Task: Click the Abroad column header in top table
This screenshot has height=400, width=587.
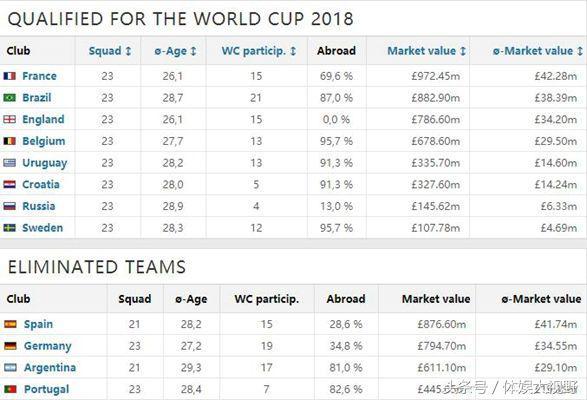Action: coord(336,51)
